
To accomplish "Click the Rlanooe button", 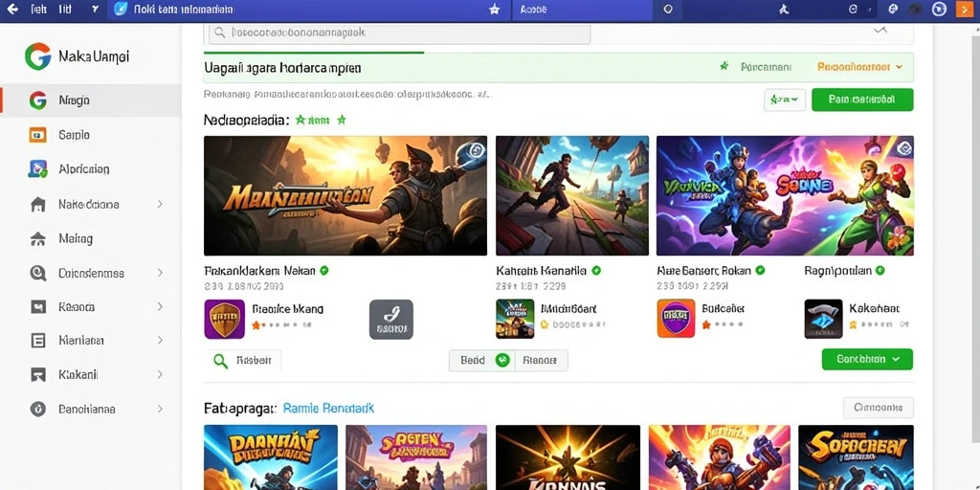I will coord(541,361).
